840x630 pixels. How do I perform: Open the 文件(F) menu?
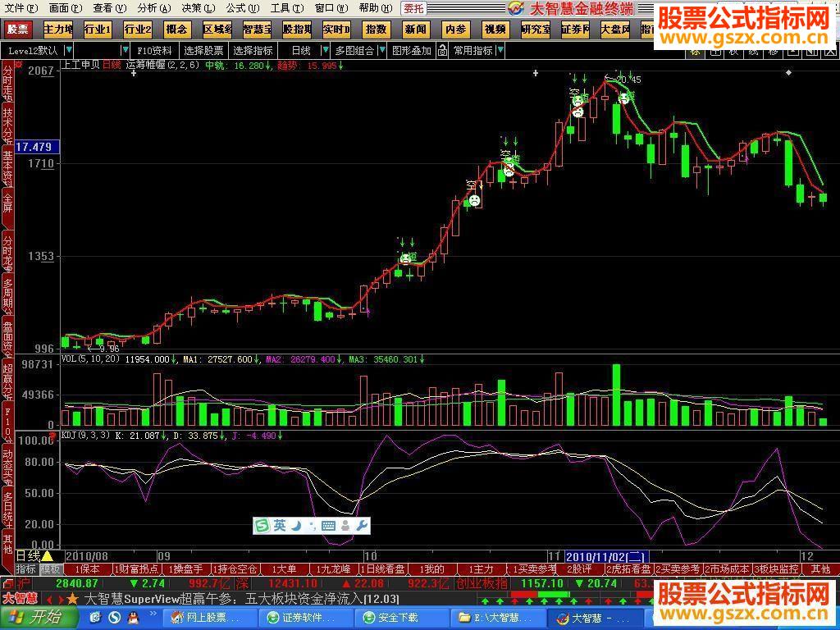21,8
